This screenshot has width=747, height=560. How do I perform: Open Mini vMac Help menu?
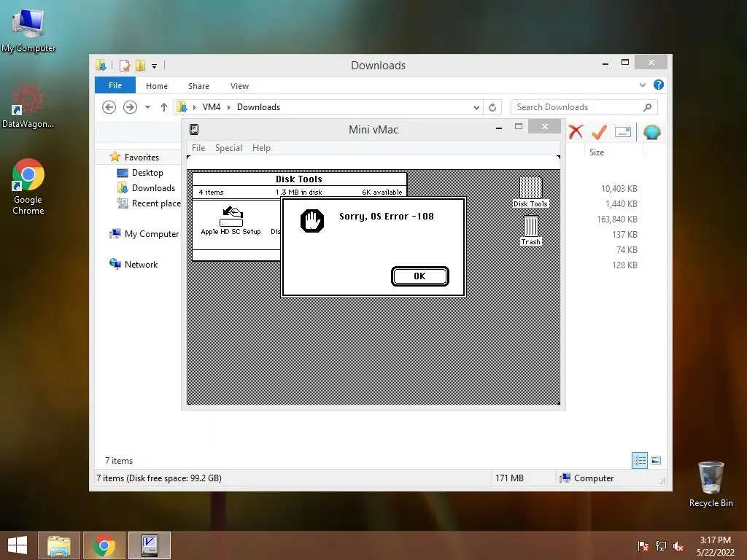coord(261,148)
